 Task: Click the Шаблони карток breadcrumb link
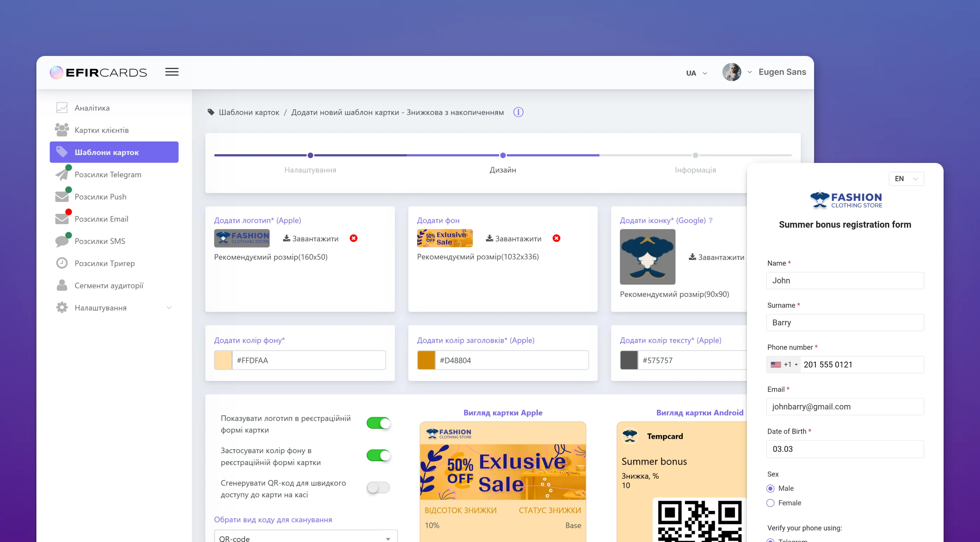(249, 112)
